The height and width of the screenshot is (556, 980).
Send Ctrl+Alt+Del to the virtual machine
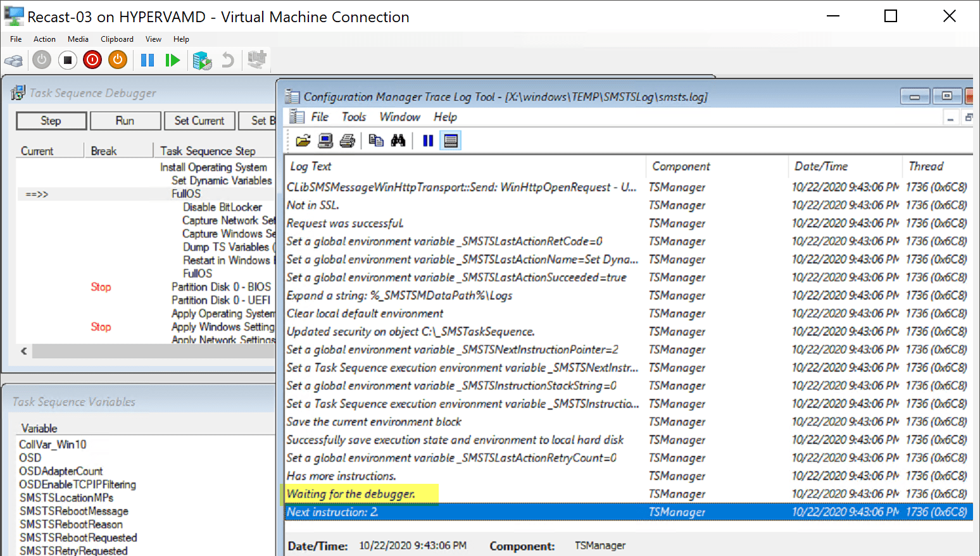click(14, 60)
